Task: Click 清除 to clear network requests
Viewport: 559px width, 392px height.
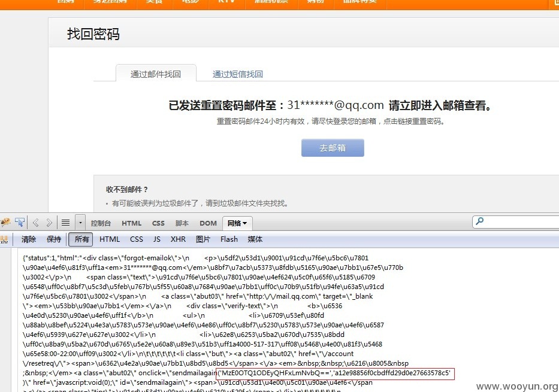Action: pos(29,239)
